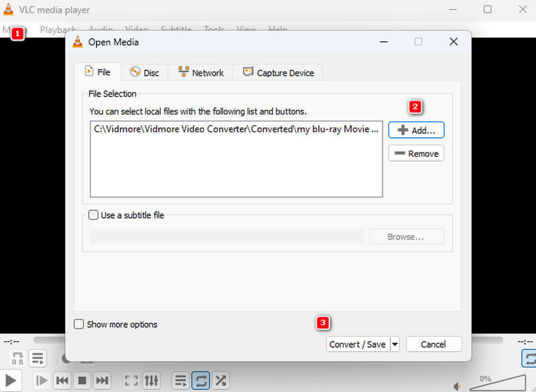This screenshot has height=392, width=536.
Task: Select the Fullscreen toggle icon
Action: click(x=131, y=381)
